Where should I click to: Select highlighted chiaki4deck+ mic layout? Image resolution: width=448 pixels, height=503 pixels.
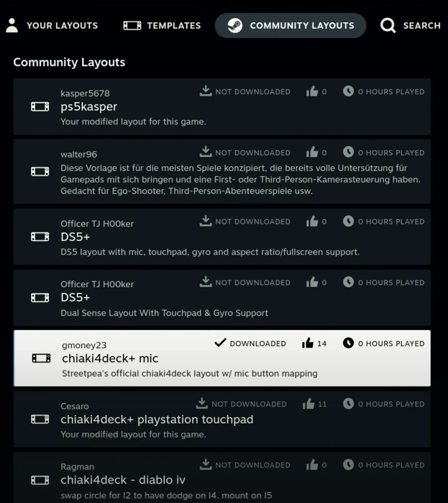click(222, 358)
